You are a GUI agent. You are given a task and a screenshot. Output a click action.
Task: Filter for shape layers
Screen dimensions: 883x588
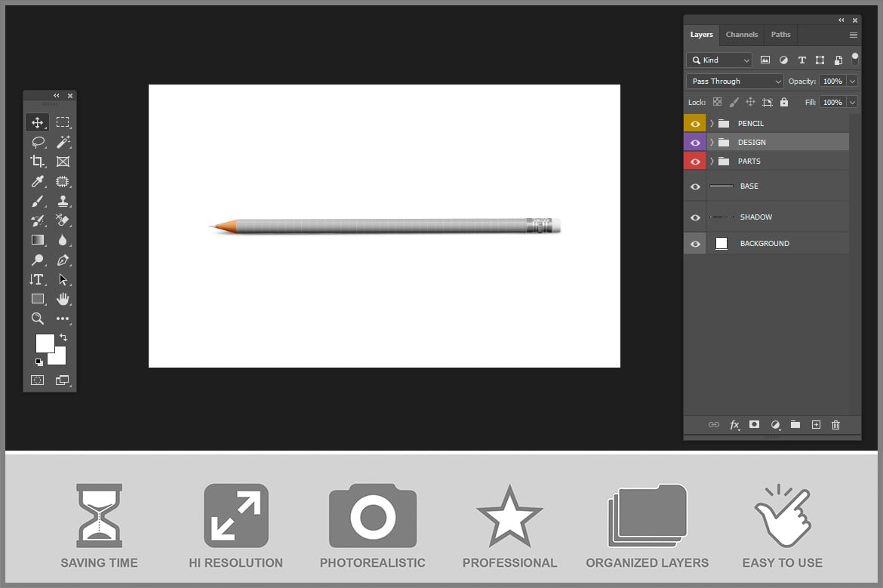[820, 60]
